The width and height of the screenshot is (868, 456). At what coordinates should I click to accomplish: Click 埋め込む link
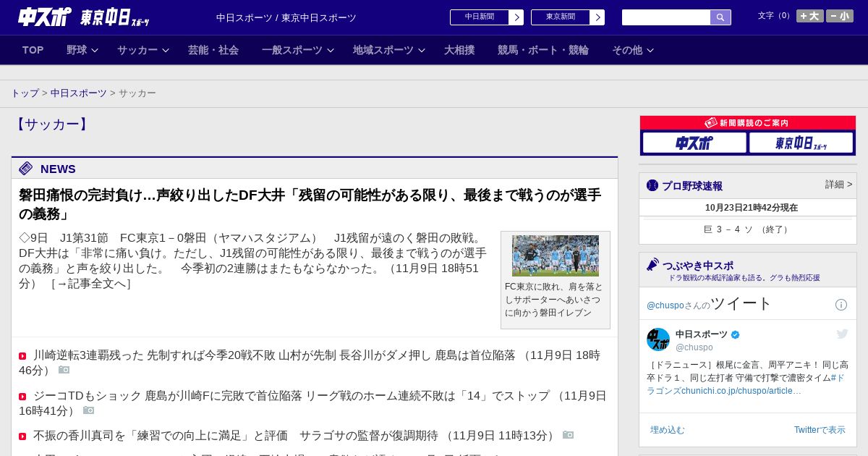click(667, 430)
